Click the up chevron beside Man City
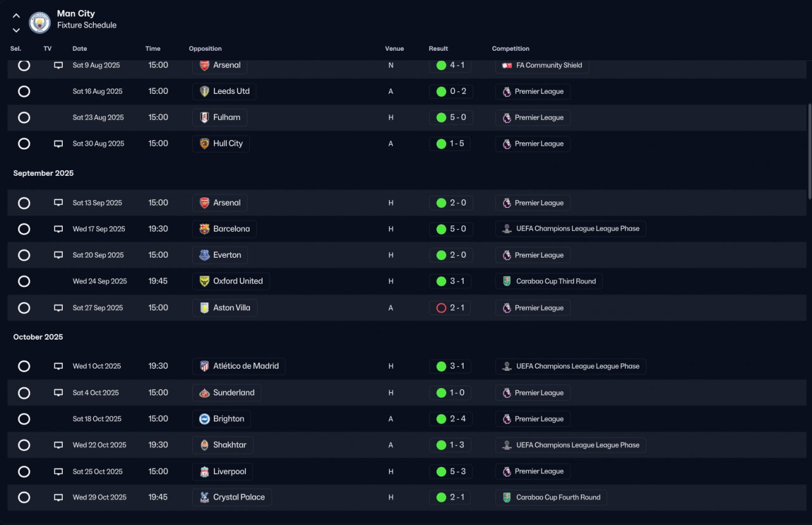The image size is (812, 525). 16,16
